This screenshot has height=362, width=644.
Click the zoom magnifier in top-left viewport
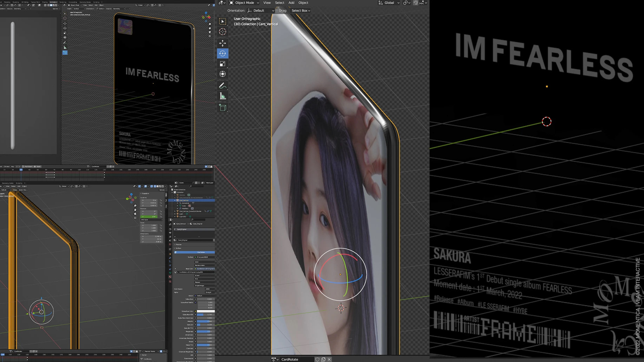tap(210, 24)
